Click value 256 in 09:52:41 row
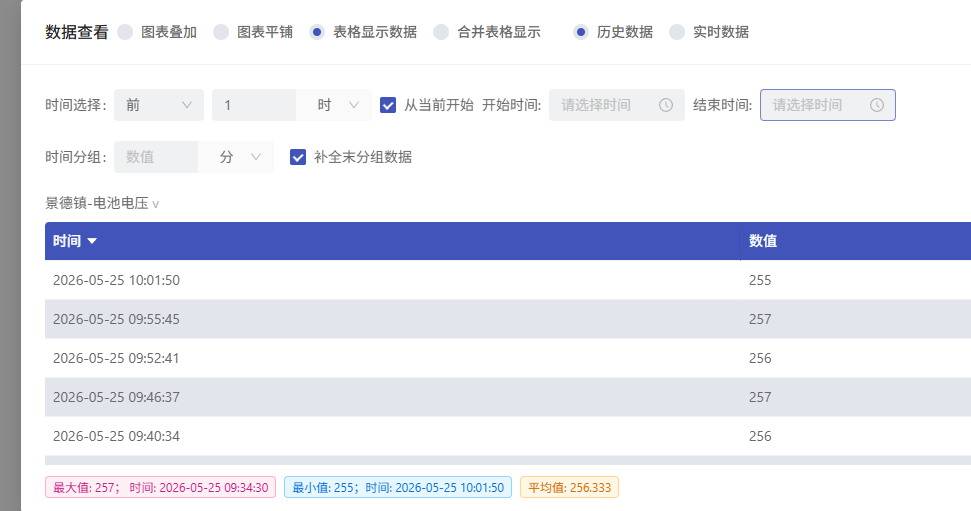 (x=760, y=359)
